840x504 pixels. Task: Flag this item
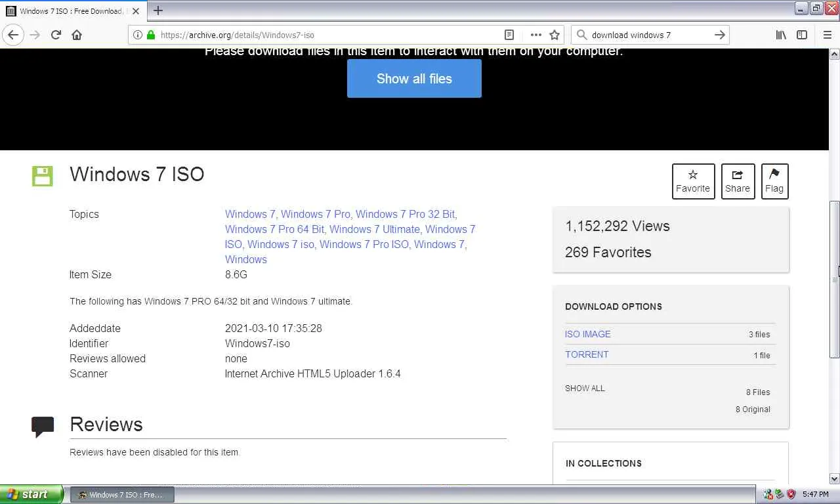pos(774,181)
